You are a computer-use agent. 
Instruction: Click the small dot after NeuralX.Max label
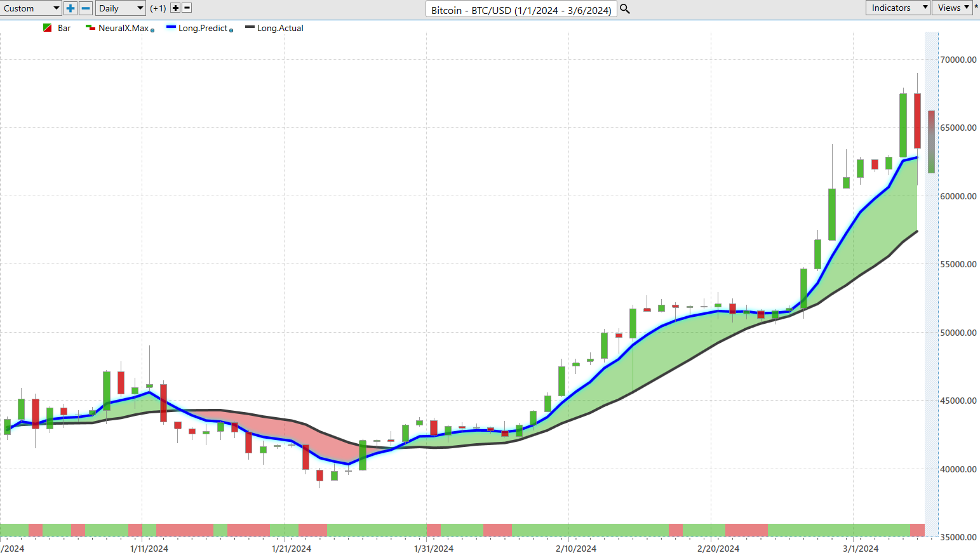tap(152, 30)
